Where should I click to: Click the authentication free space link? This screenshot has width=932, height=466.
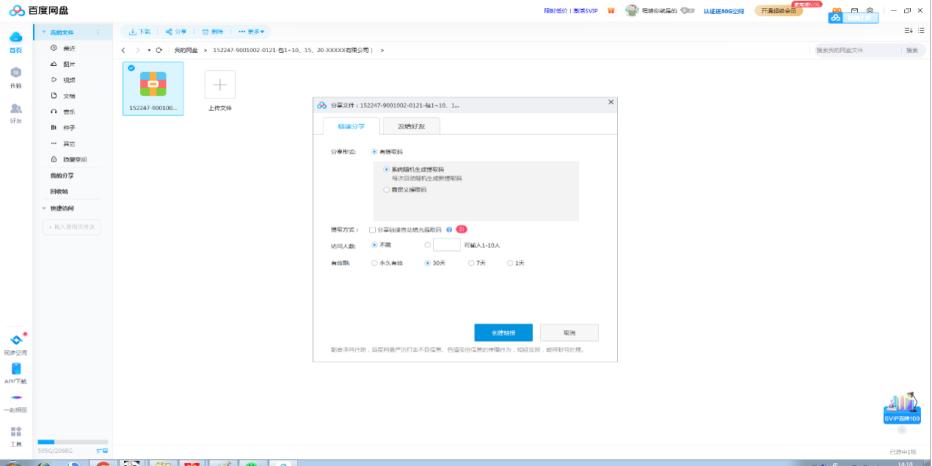pyautogui.click(x=723, y=11)
